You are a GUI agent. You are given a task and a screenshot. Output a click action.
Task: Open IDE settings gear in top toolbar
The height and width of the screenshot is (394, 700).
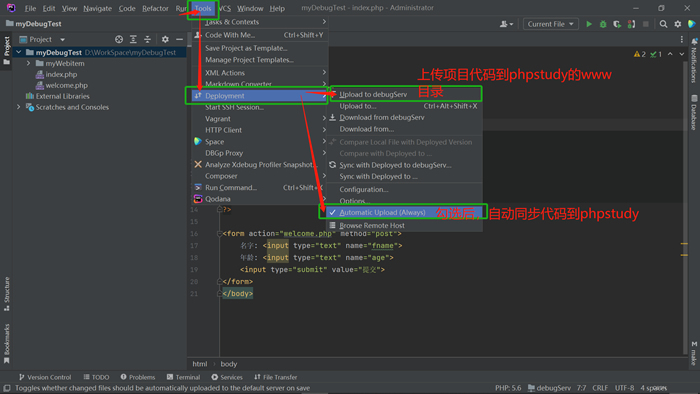(x=678, y=24)
